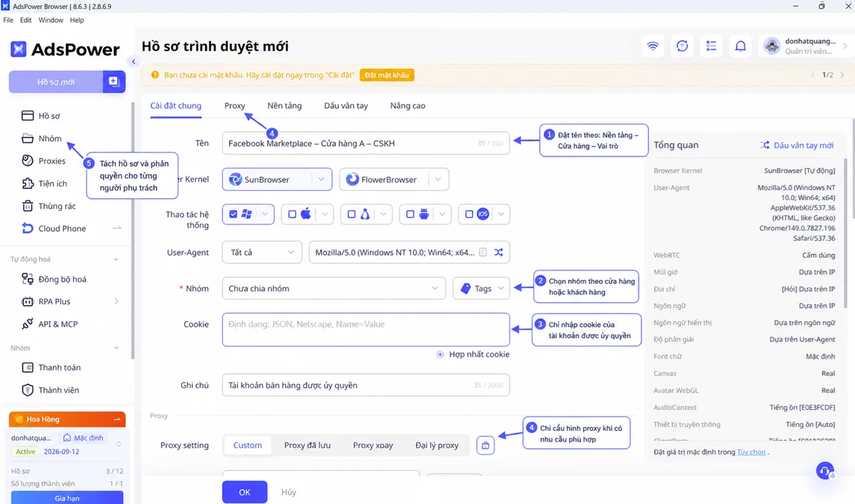
Task: Open the User-Agent list icon
Action: (x=483, y=252)
